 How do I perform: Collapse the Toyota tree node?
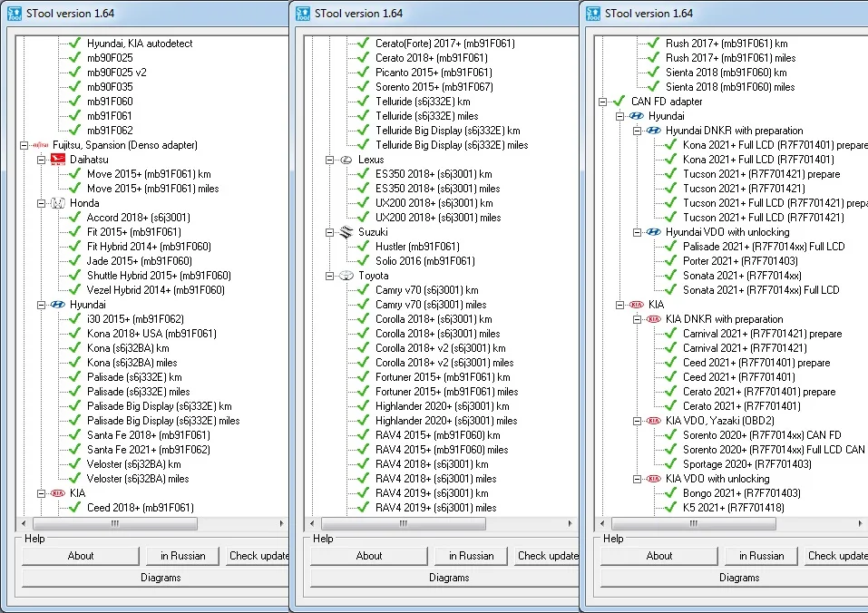(329, 276)
